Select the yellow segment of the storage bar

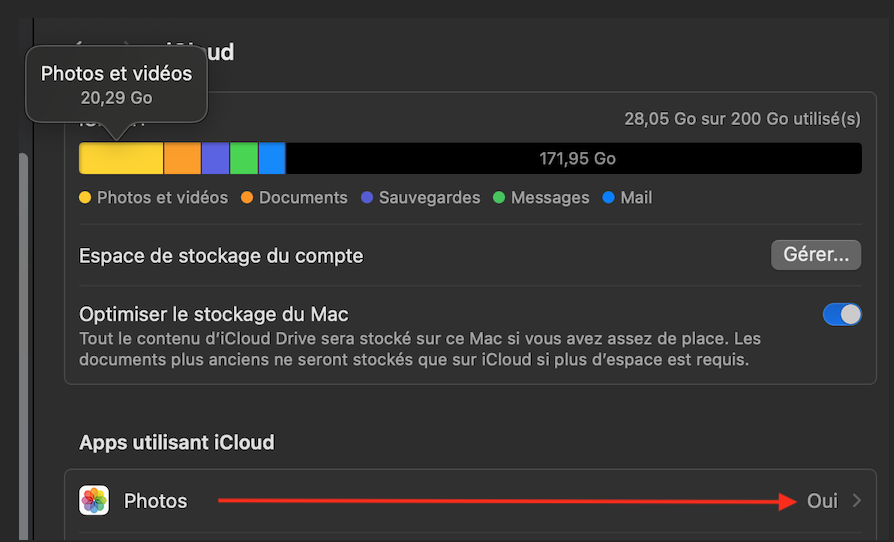[x=121, y=159]
